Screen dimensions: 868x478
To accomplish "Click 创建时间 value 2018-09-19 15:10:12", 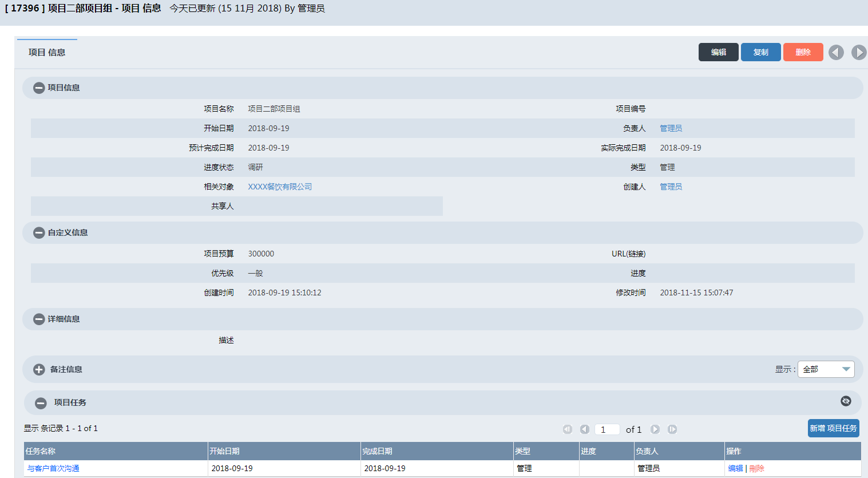I will click(x=284, y=293).
